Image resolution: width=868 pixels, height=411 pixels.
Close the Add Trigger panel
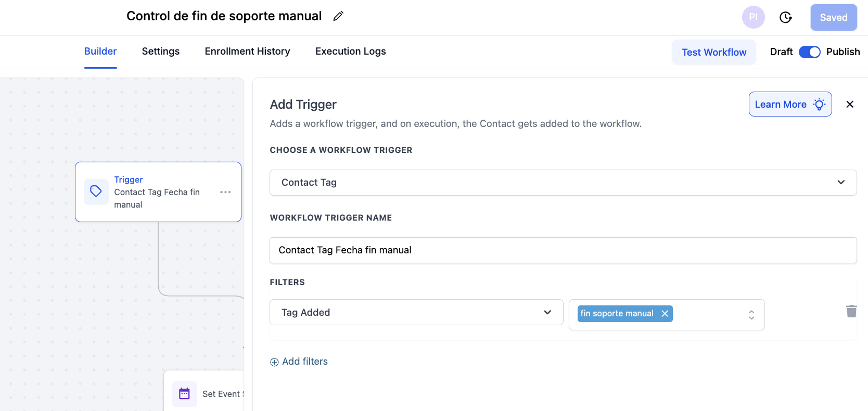pyautogui.click(x=850, y=104)
